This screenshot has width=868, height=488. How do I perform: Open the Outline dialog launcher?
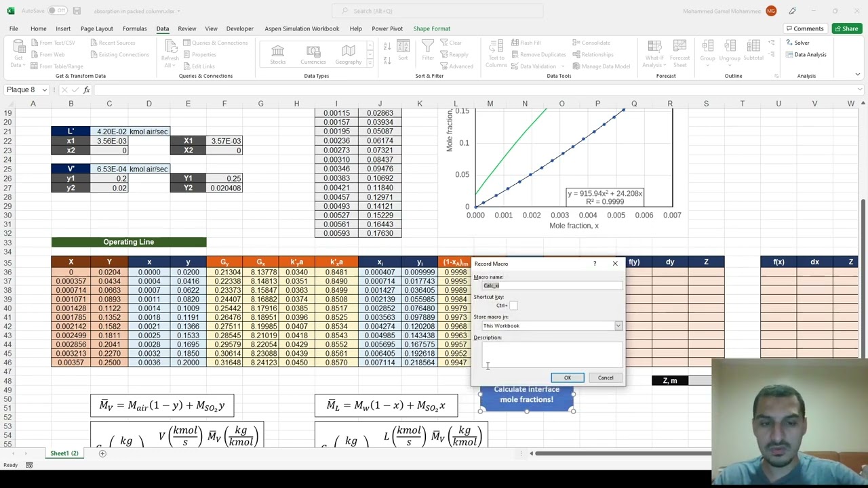776,76
